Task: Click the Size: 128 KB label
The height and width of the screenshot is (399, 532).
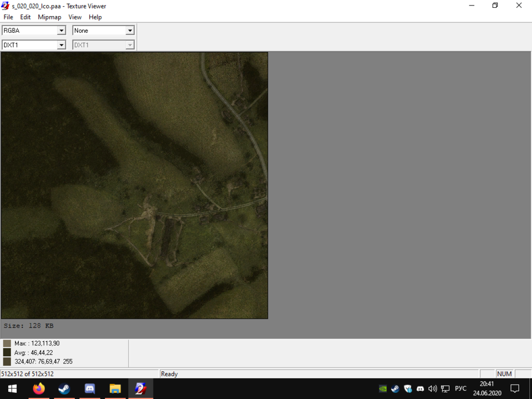Action: click(28, 326)
